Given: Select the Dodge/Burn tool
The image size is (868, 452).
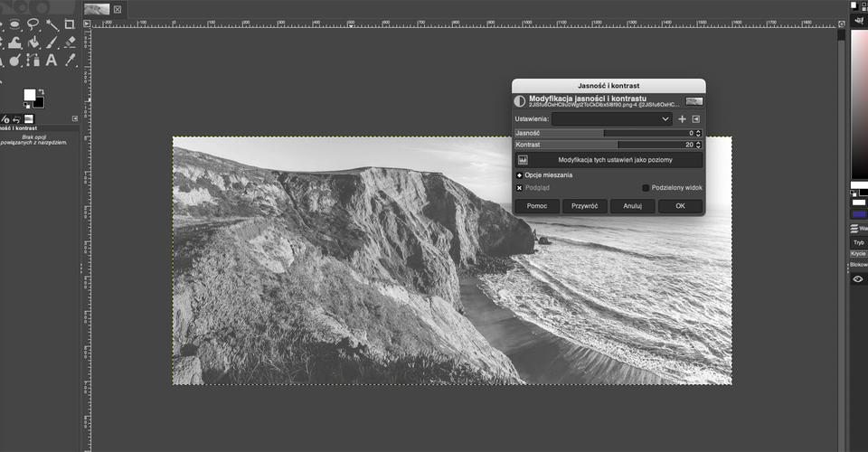Looking at the screenshot, I should click(15, 60).
